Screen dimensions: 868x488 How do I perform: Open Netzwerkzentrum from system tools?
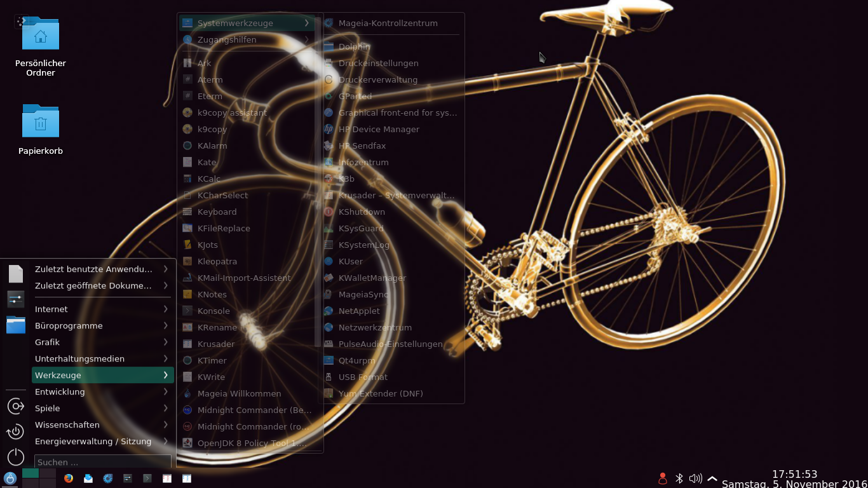390,327
